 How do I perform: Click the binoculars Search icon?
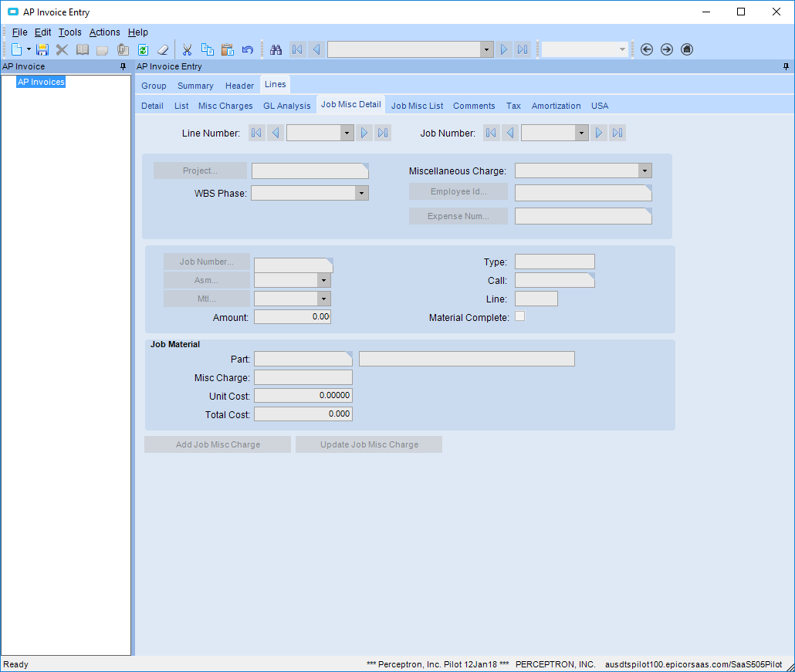coord(276,49)
